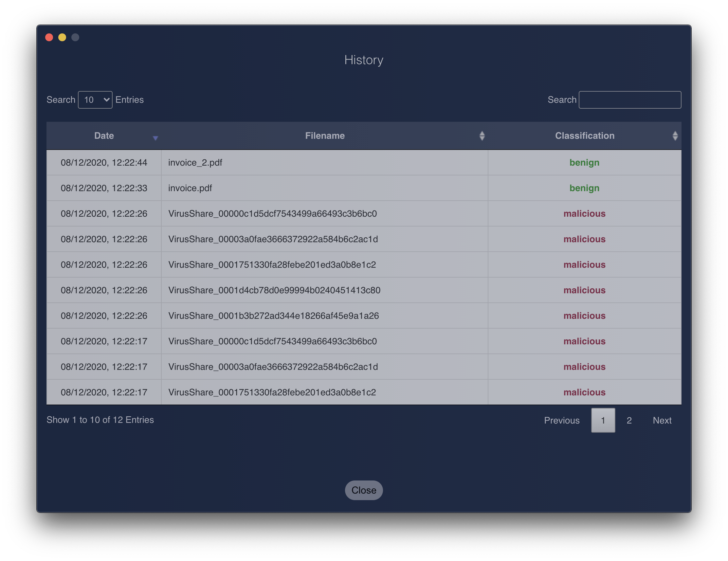Select page 1 in the pagination
The width and height of the screenshot is (728, 561).
pos(603,420)
